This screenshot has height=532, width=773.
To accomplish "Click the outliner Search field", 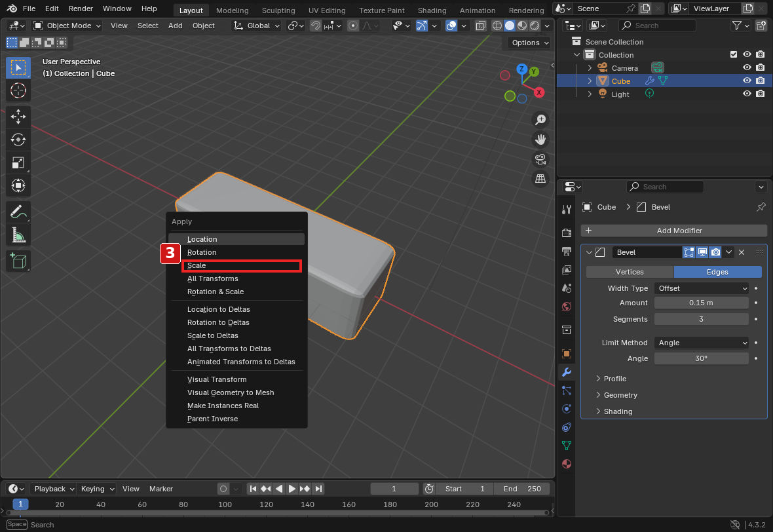I will point(657,26).
